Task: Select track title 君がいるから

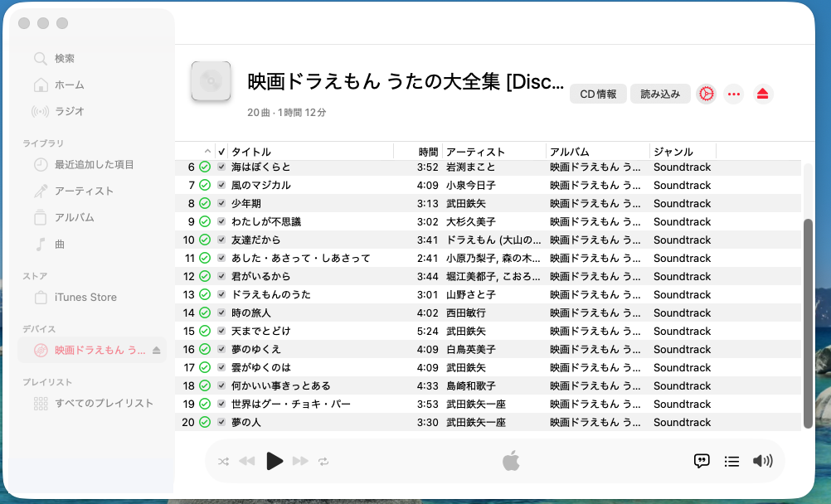Action: [x=260, y=276]
